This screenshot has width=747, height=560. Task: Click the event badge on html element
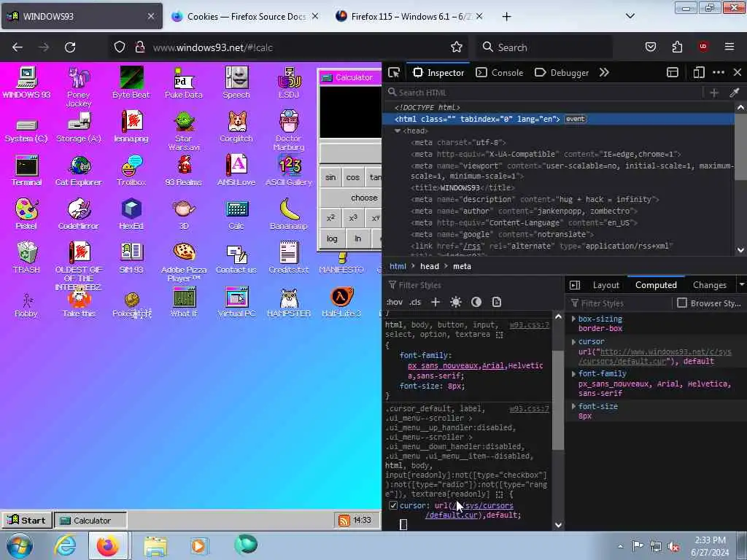(x=575, y=119)
